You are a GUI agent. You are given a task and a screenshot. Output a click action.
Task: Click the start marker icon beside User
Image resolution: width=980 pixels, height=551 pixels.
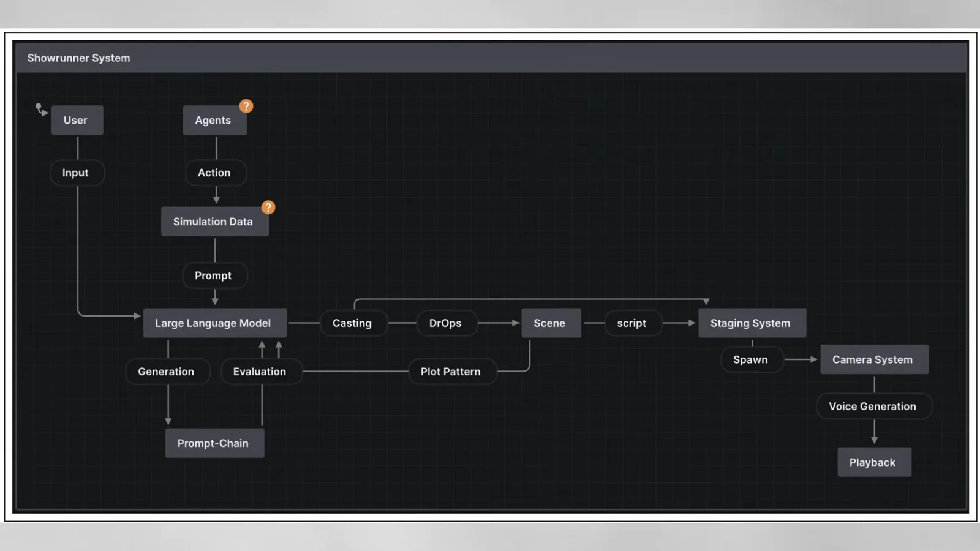41,110
